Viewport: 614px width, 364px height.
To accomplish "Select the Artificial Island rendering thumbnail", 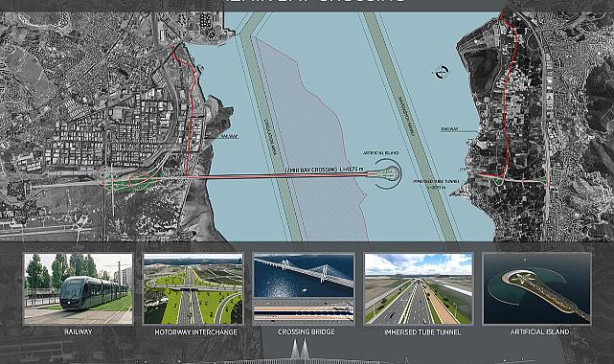I will click(536, 288).
